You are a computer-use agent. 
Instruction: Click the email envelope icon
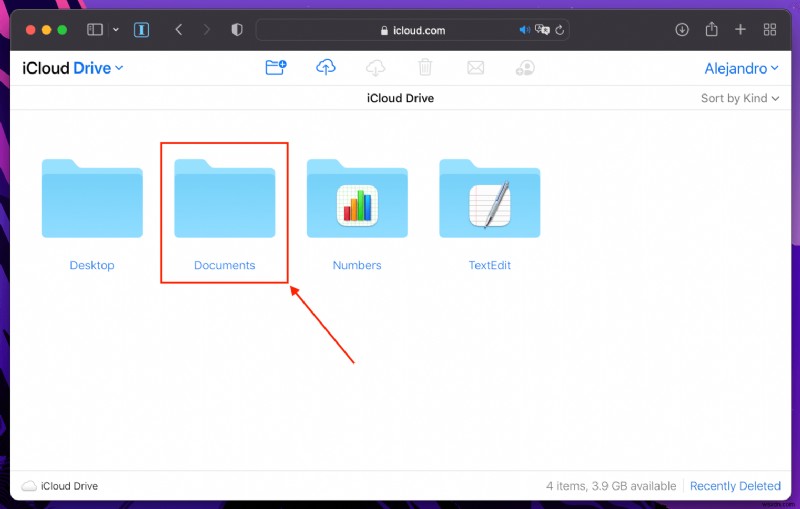coord(476,67)
